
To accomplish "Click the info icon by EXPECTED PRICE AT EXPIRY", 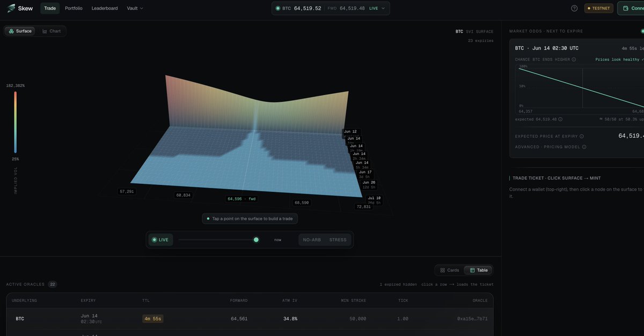I will 581,136.
